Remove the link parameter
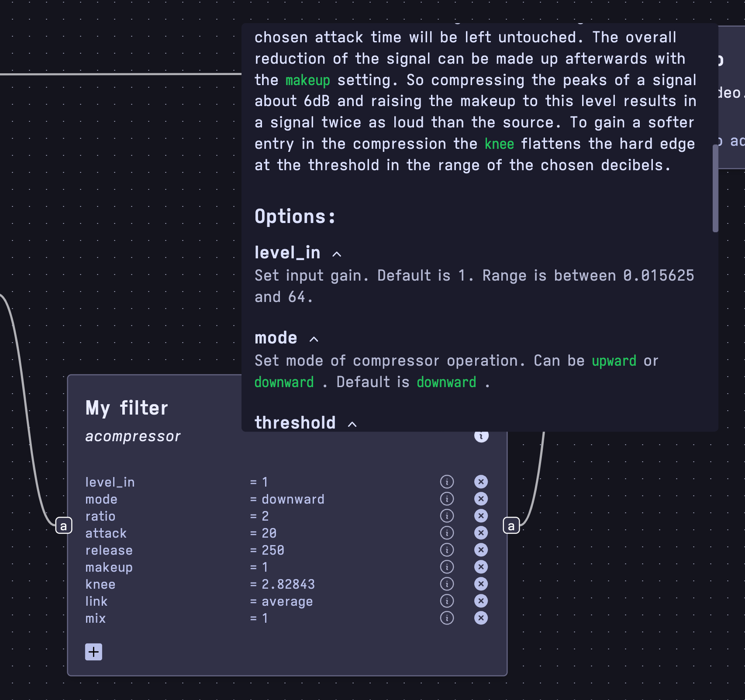Viewport: 745px width, 700px height. [480, 601]
